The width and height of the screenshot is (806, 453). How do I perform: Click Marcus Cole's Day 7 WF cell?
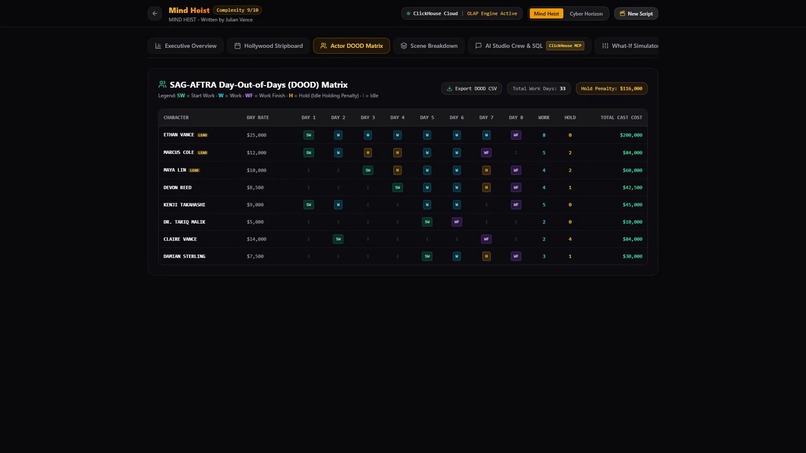pyautogui.click(x=486, y=153)
